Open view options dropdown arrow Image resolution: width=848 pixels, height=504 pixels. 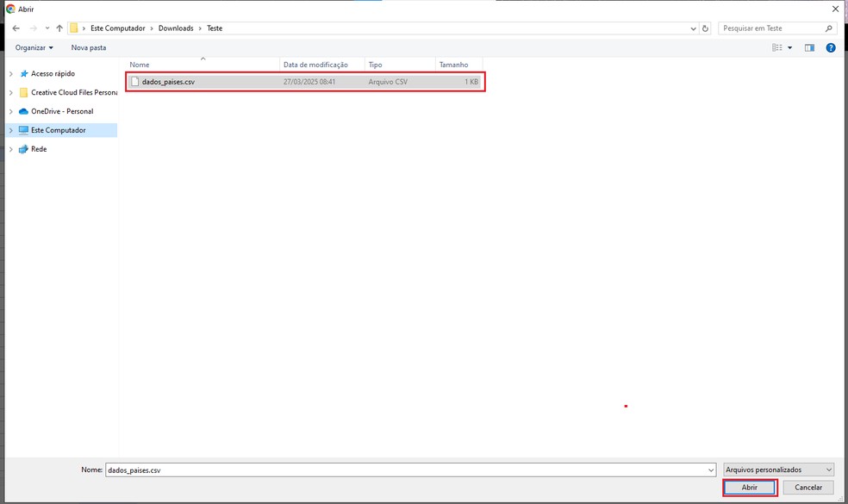pyautogui.click(x=789, y=47)
